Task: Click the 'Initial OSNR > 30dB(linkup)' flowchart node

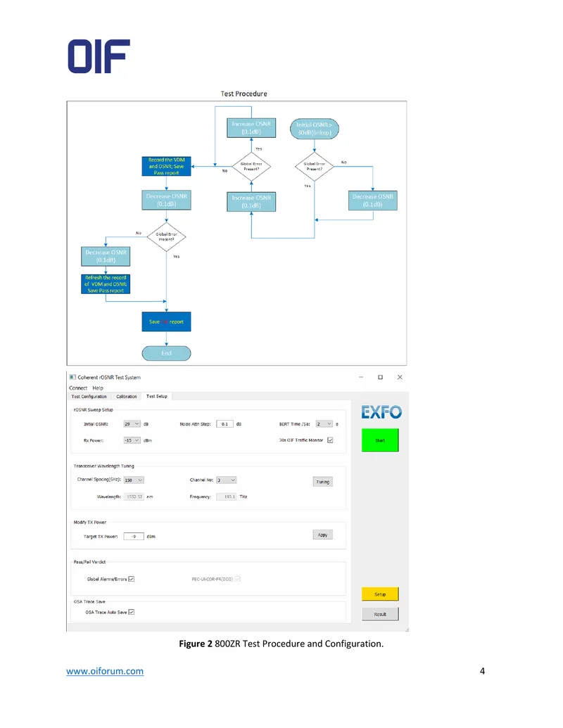Action: 315,129
